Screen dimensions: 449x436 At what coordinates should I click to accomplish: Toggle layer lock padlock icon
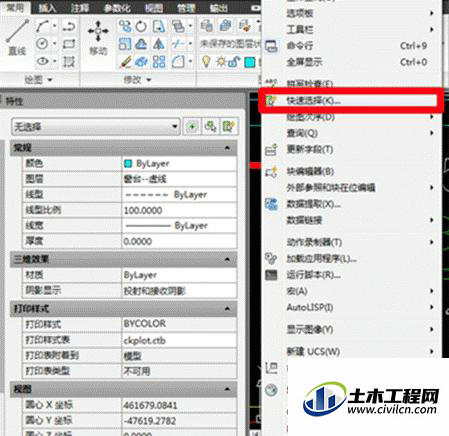235,62
